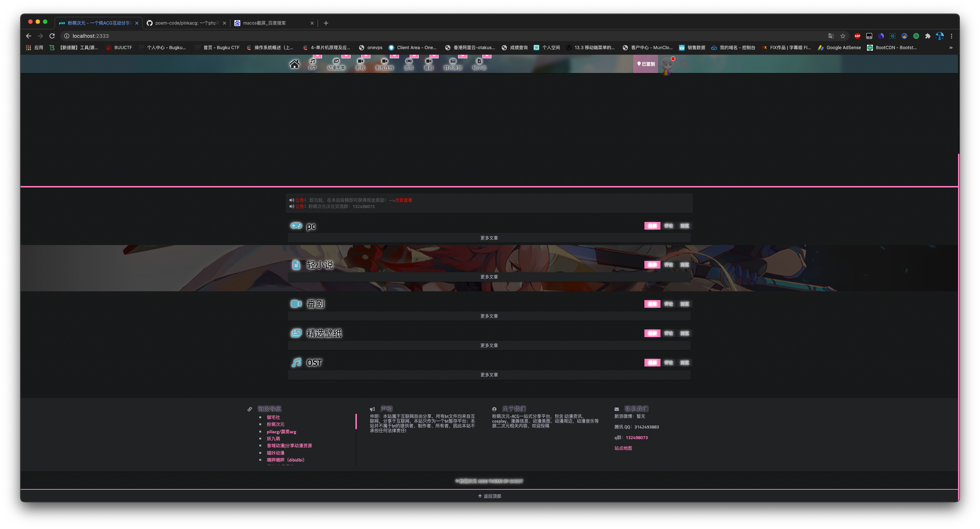The height and width of the screenshot is (529, 980).
Task: Open the 影视 nav category
Action: (x=360, y=64)
